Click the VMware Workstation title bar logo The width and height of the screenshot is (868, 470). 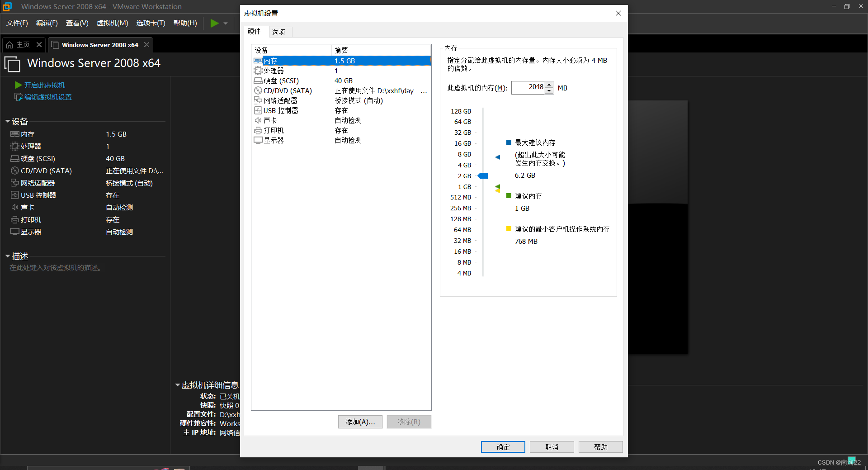tap(7, 6)
